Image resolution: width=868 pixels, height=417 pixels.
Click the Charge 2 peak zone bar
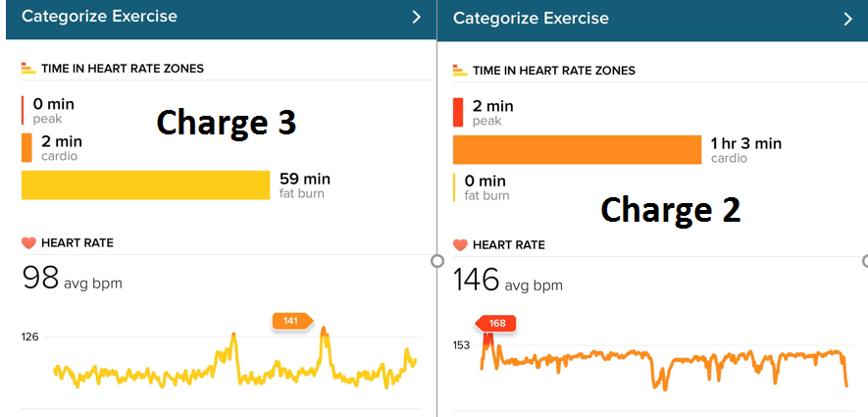pos(458,112)
